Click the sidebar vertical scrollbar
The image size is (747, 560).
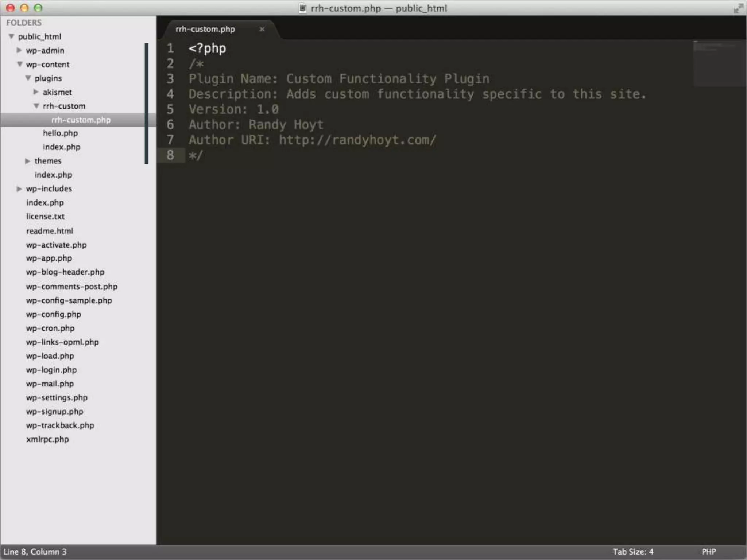point(147,104)
